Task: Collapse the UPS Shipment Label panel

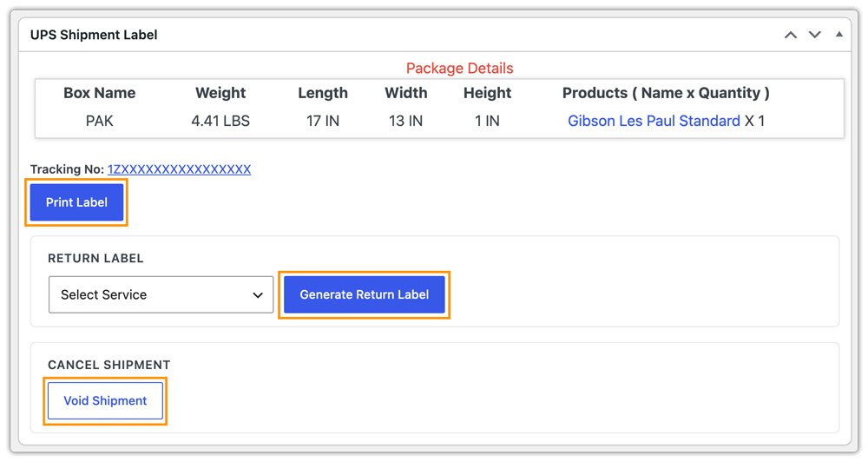Action: (839, 35)
